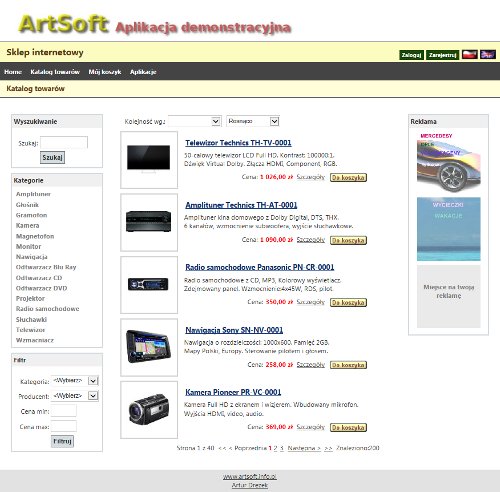Go to page 2 in pagination
Image resolution: width=500 pixels, height=492 pixels.
tap(275, 448)
